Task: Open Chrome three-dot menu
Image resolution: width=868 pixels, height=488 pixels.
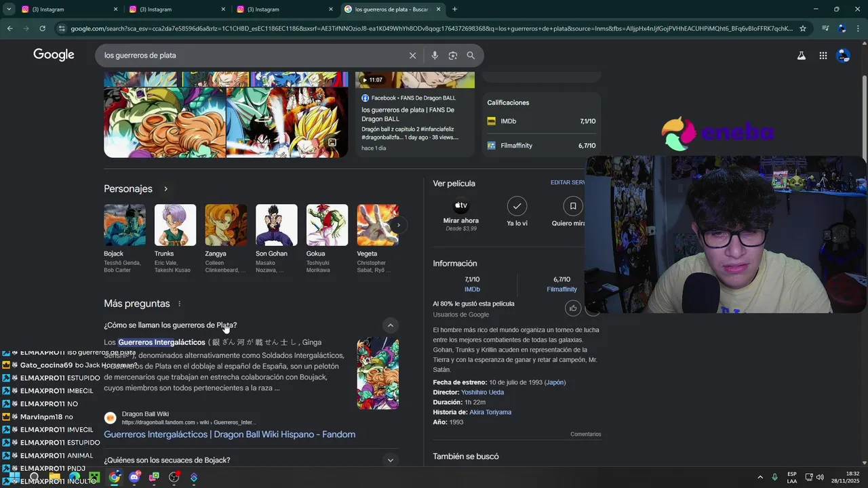Action: 858,28
